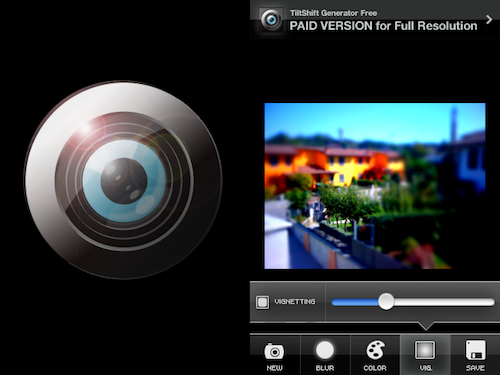
Task: Expand the banner using the right chevron arrow
Action: click(x=489, y=20)
